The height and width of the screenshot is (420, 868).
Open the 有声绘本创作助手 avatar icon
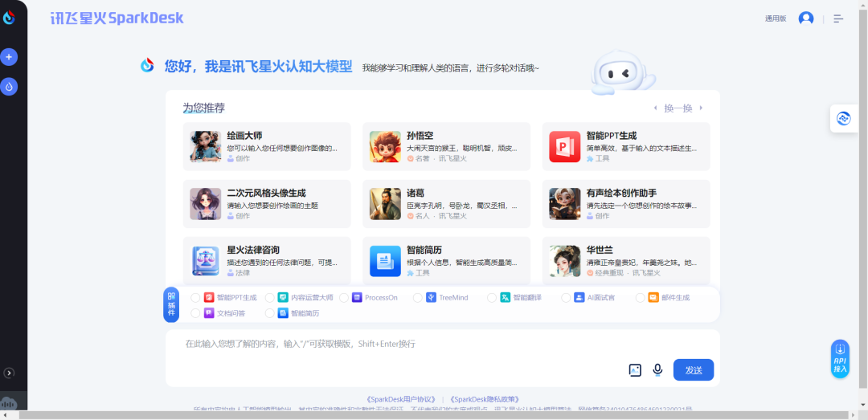click(565, 204)
